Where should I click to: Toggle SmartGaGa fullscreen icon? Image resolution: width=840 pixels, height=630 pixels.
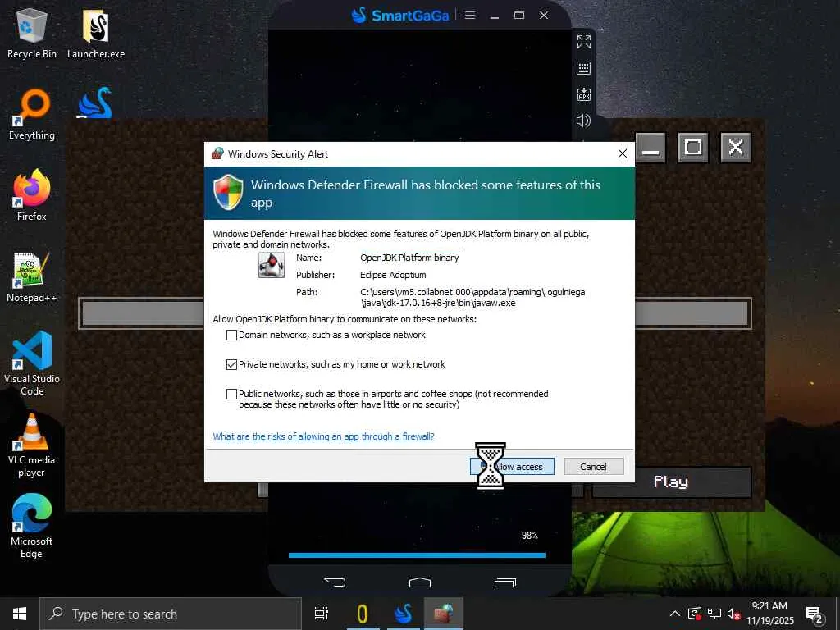coord(583,41)
